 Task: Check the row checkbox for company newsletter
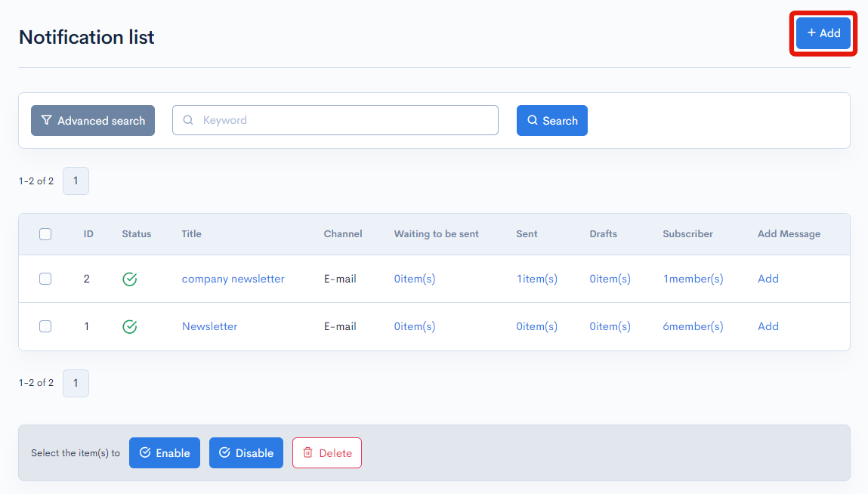click(x=45, y=279)
